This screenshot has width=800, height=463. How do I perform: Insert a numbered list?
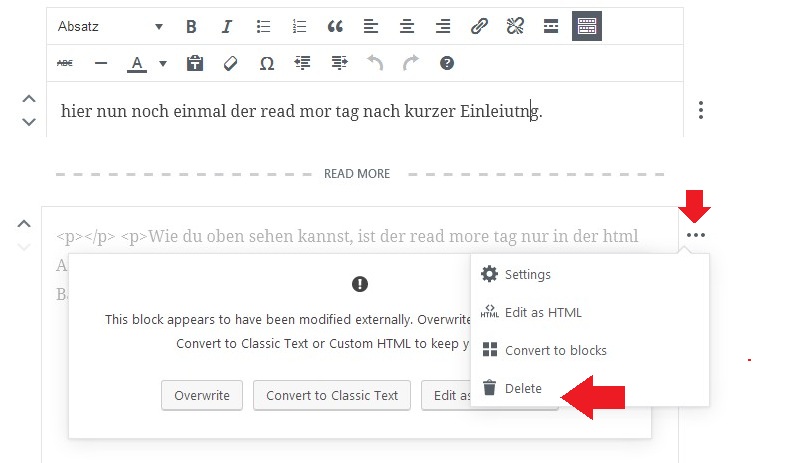point(299,27)
